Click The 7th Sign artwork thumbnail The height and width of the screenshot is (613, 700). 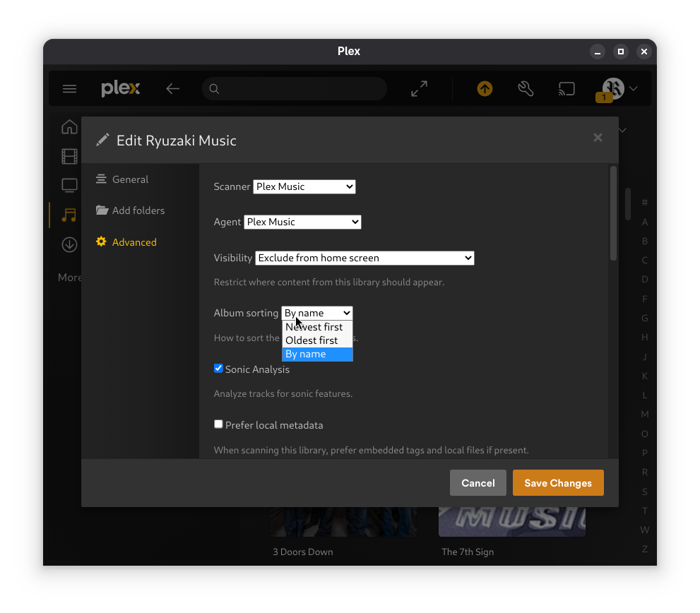click(x=512, y=521)
